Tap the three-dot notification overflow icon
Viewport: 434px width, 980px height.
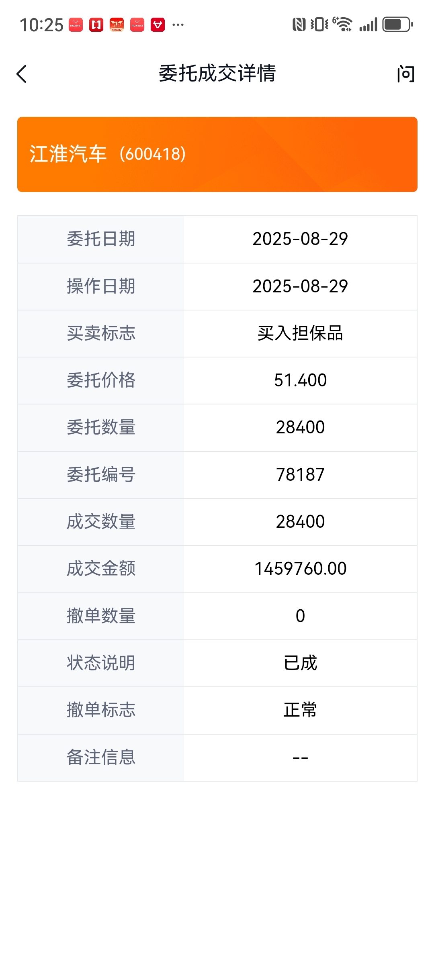[178, 25]
